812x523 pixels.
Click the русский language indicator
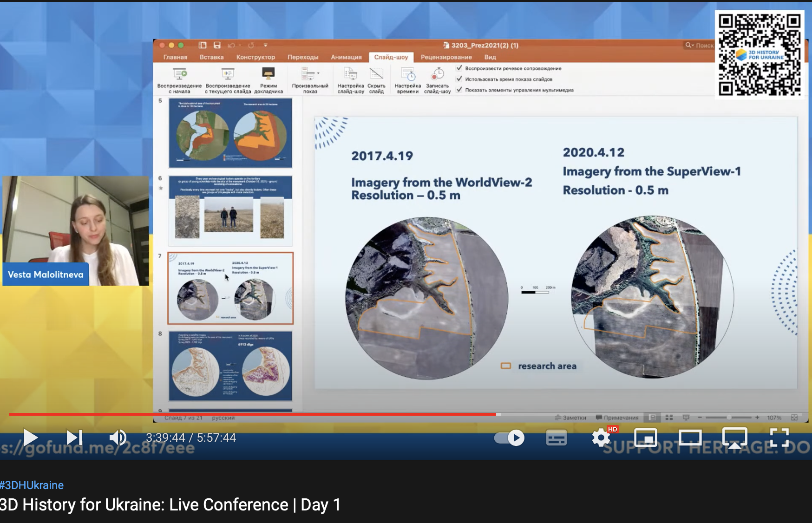[x=223, y=418]
